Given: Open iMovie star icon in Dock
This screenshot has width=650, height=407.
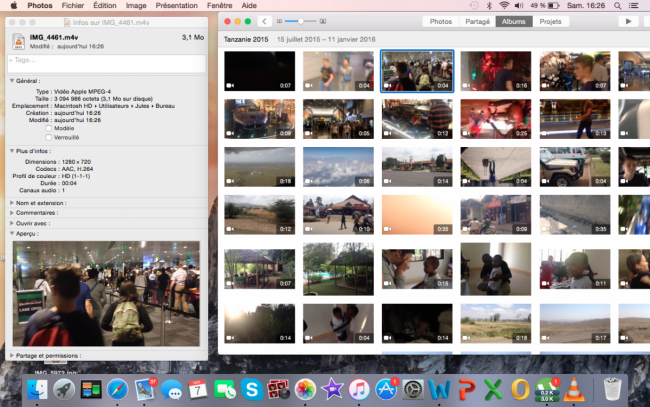Looking at the screenshot, I should [x=332, y=389].
